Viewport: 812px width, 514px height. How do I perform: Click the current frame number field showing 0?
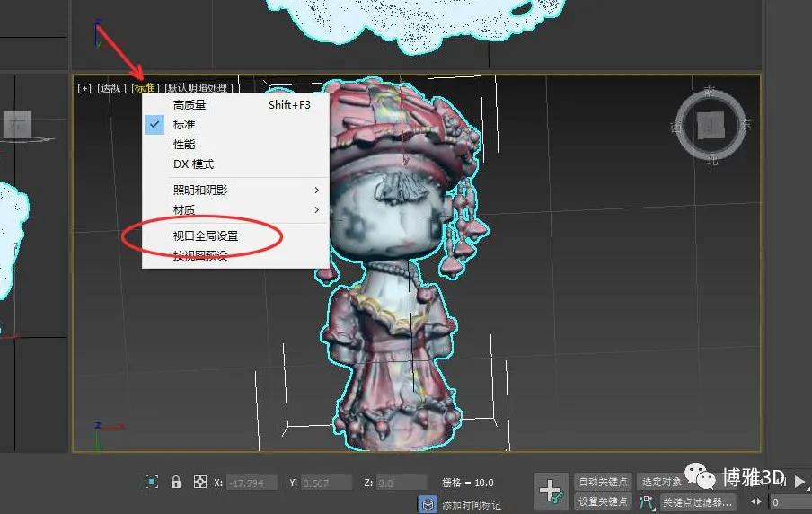(x=790, y=501)
